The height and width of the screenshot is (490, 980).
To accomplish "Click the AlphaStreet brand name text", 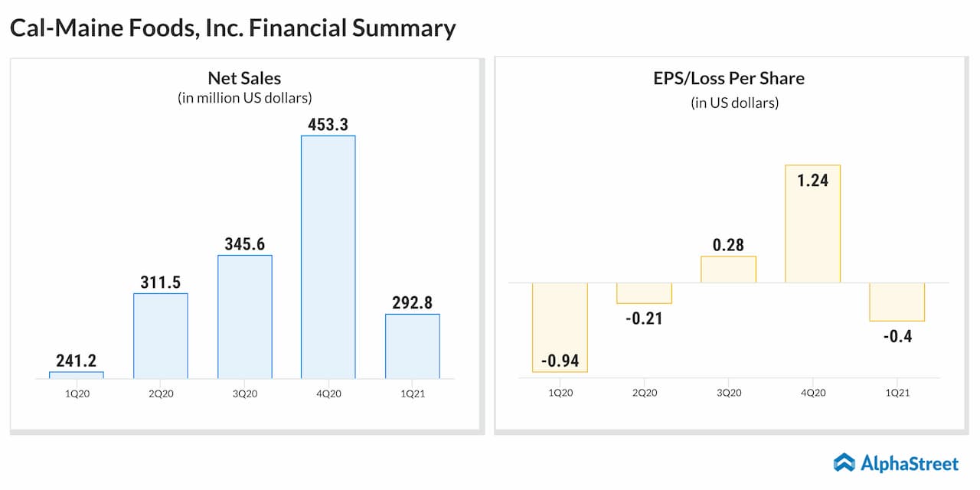I will pos(910,463).
